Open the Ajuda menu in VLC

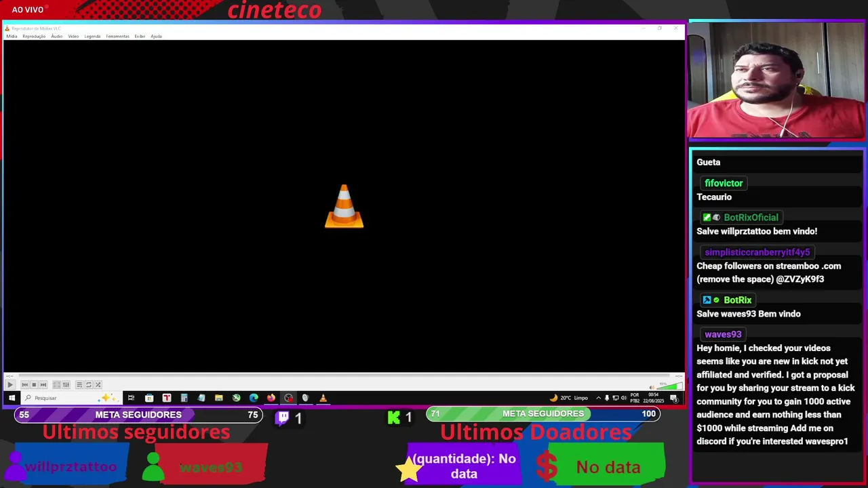[x=156, y=37]
